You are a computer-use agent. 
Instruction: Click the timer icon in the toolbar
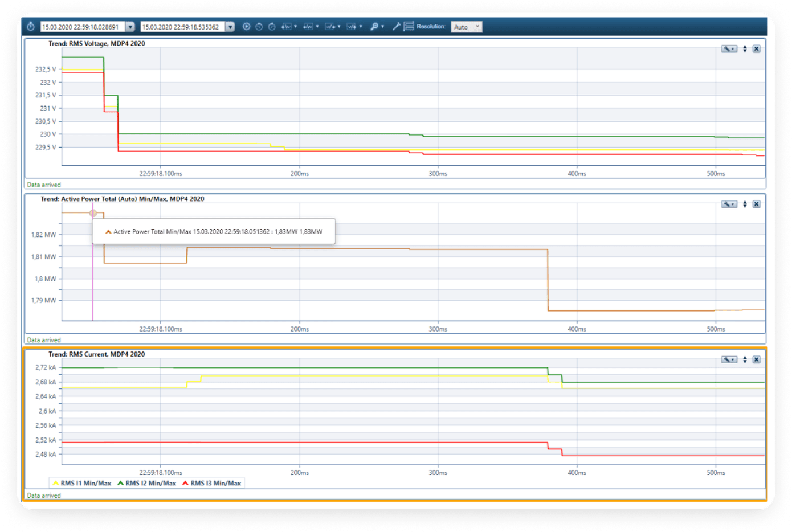(x=31, y=27)
